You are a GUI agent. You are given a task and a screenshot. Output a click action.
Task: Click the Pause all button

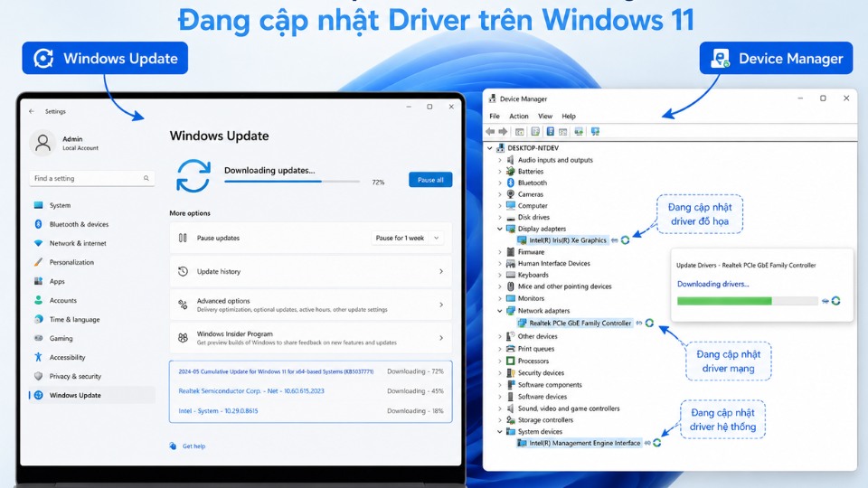click(430, 180)
